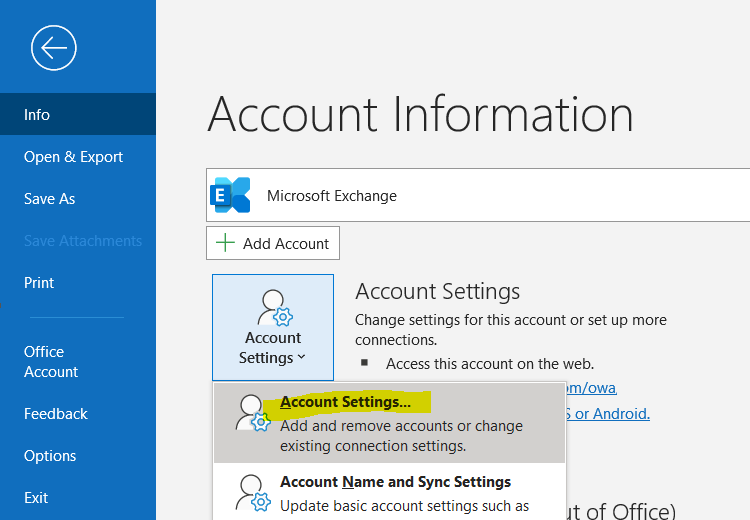
Task: Open the Feedback page
Action: (78, 413)
